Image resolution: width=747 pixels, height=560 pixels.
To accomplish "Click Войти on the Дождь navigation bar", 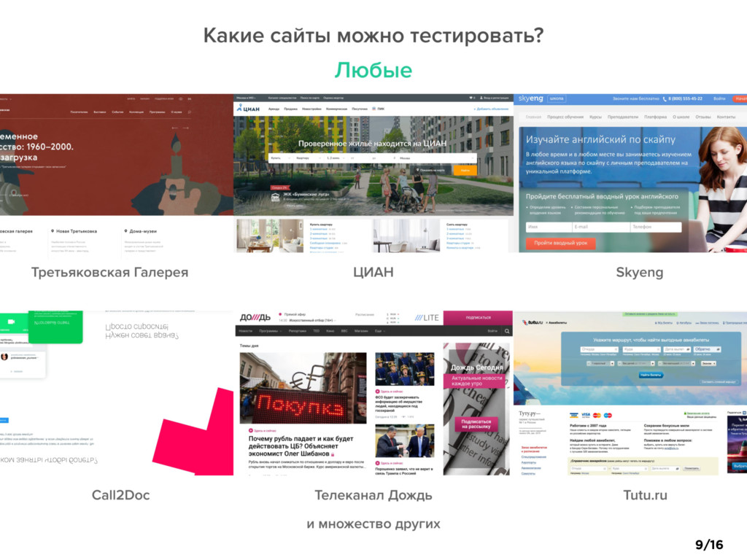I will pyautogui.click(x=492, y=331).
